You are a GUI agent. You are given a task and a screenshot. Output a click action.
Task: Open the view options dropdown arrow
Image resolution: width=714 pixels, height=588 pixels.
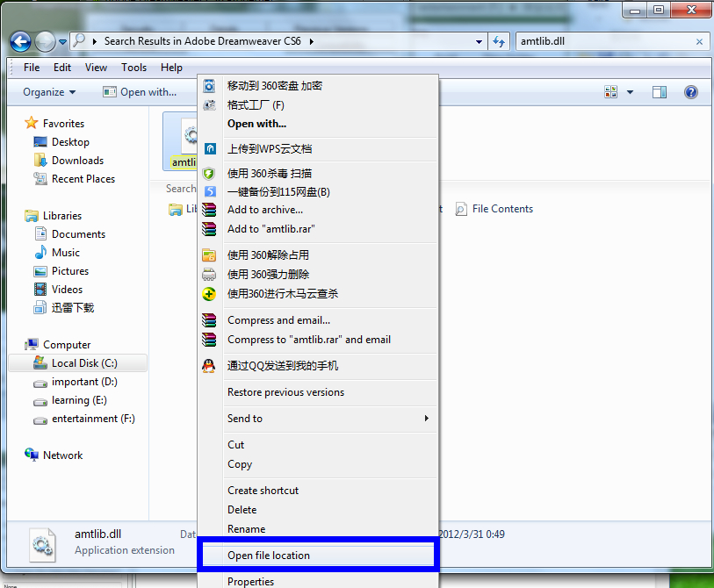[x=631, y=92]
